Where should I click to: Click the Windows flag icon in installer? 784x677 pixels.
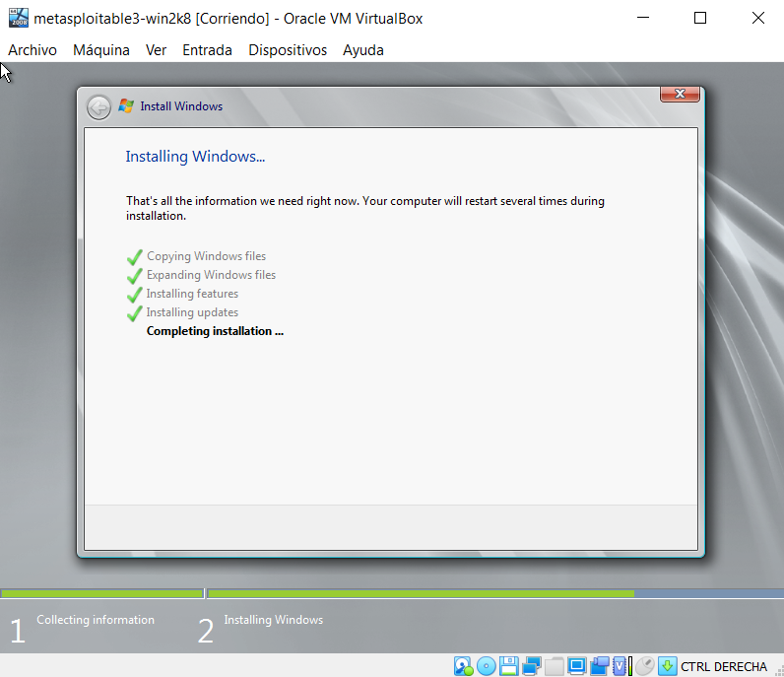(x=125, y=106)
